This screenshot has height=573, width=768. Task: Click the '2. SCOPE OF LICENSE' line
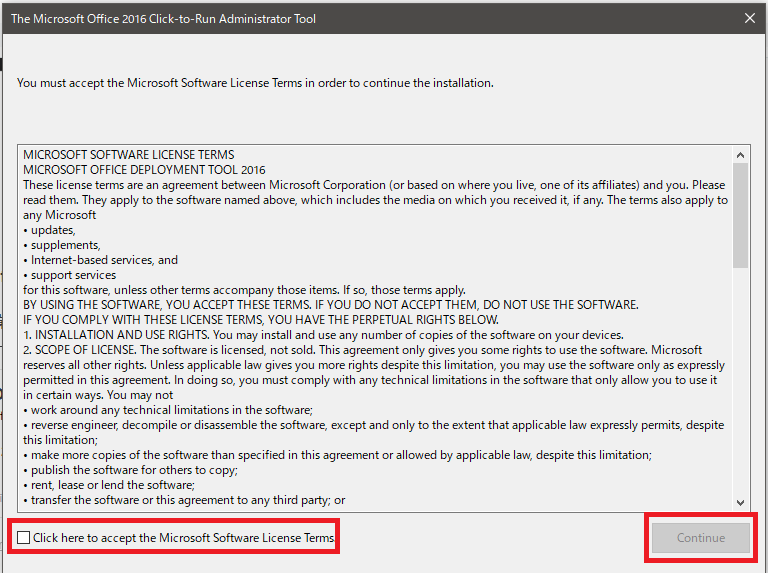pos(362,350)
